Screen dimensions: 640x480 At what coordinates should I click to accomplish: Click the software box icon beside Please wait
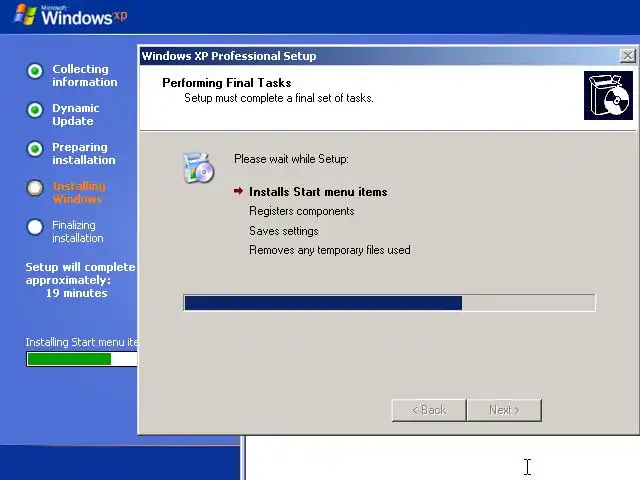pyautogui.click(x=198, y=167)
